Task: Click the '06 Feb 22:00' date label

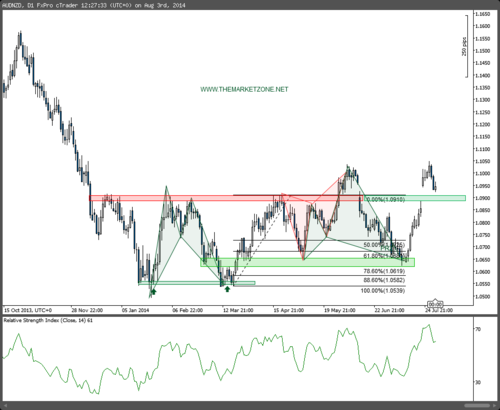Action: [x=187, y=310]
